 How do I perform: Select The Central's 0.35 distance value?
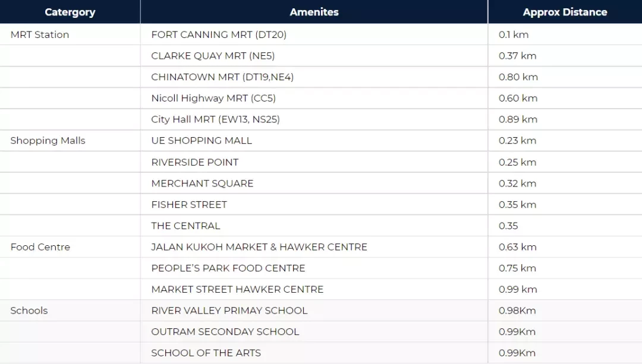coord(508,226)
